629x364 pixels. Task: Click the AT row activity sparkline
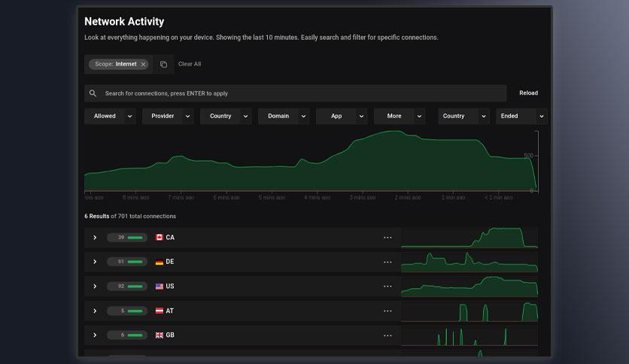469,311
